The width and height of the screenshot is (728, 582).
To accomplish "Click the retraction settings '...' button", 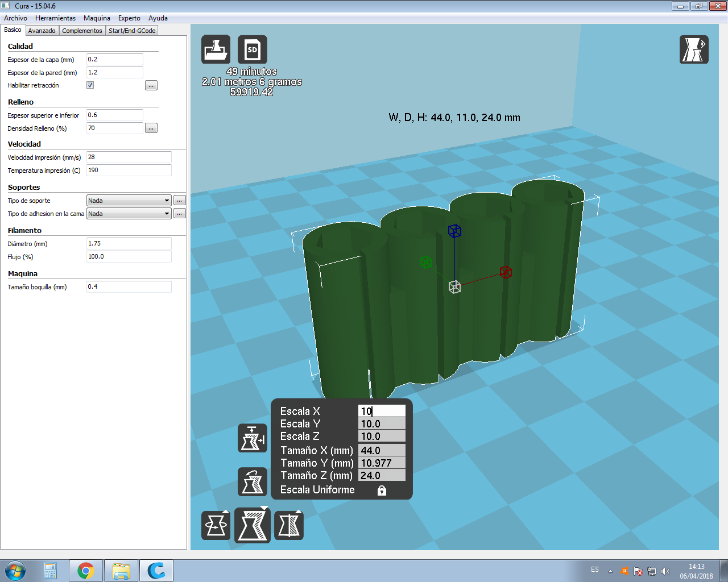I will 151,85.
